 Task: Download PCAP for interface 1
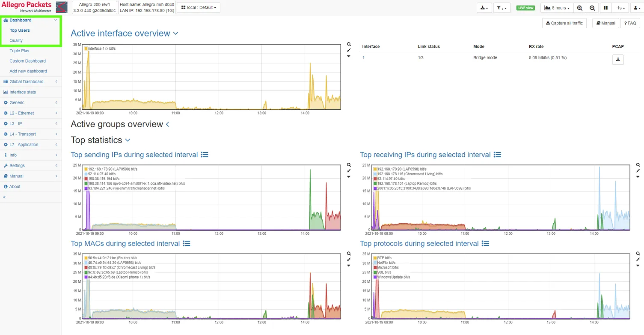(x=617, y=60)
